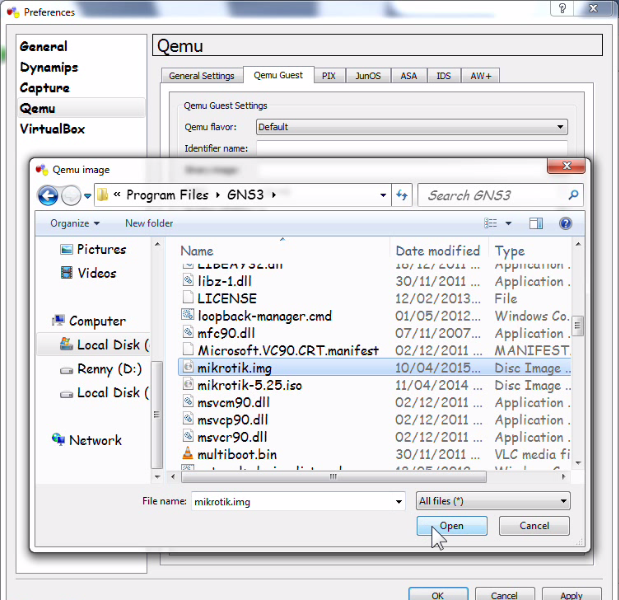619x600 pixels.
Task: Click New folder
Action: click(x=149, y=223)
